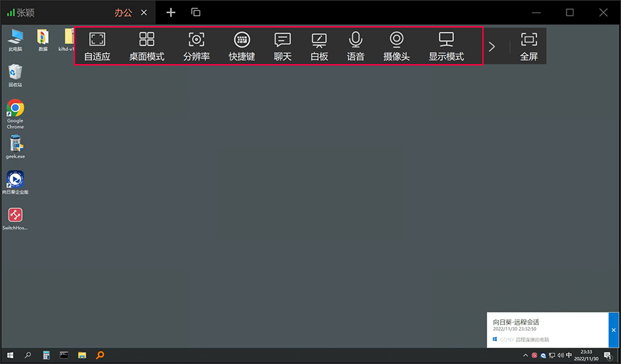This screenshot has height=364, width=621.
Task: Click the network tray icon
Action: coord(552,355)
